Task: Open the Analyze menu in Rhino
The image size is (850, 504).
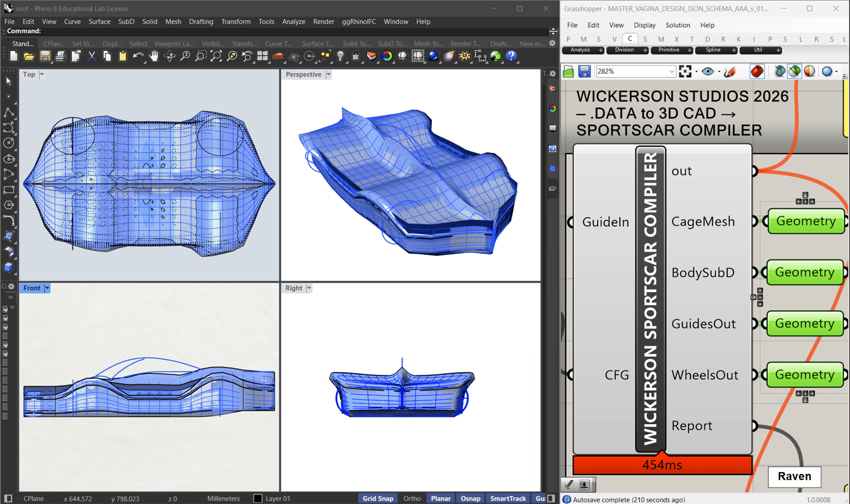Action: click(x=294, y=22)
